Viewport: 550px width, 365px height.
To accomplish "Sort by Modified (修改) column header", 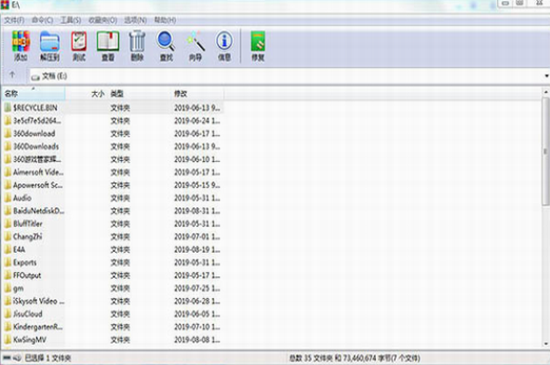I will pos(198,94).
